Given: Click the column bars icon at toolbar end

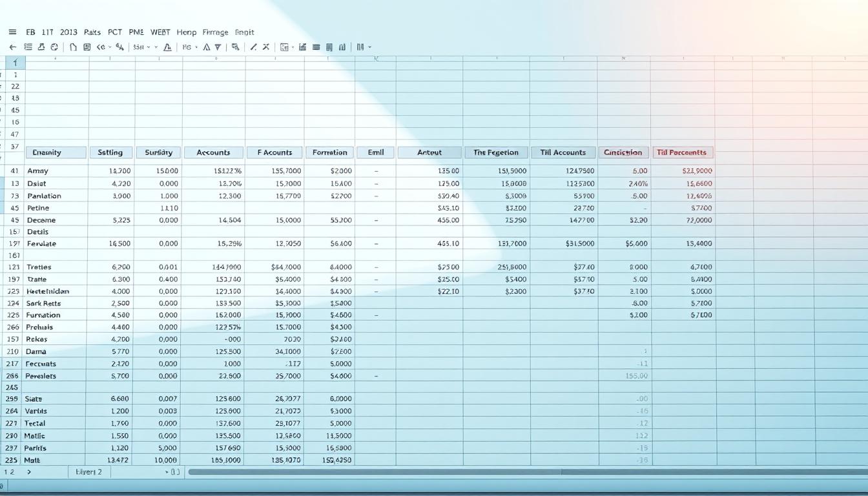Looking at the screenshot, I should click(x=360, y=47).
